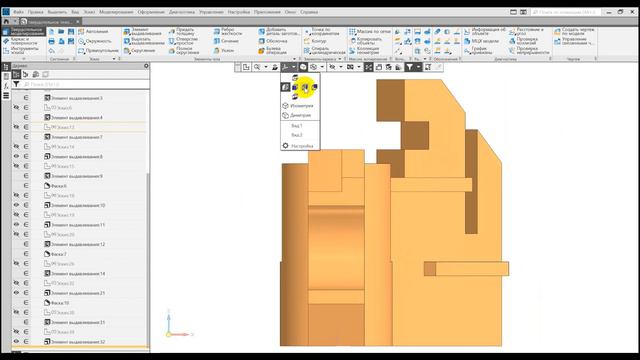Choose the Ребро жесткости rib tool
This screenshot has width=640, height=360.
(228, 31)
